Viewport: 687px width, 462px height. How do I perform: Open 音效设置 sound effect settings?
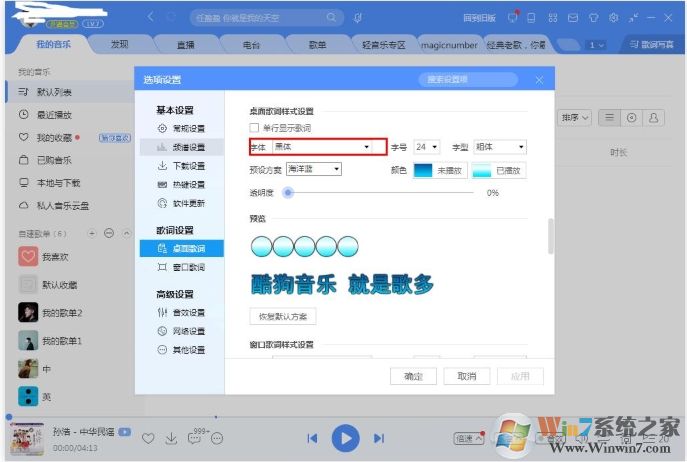181,313
